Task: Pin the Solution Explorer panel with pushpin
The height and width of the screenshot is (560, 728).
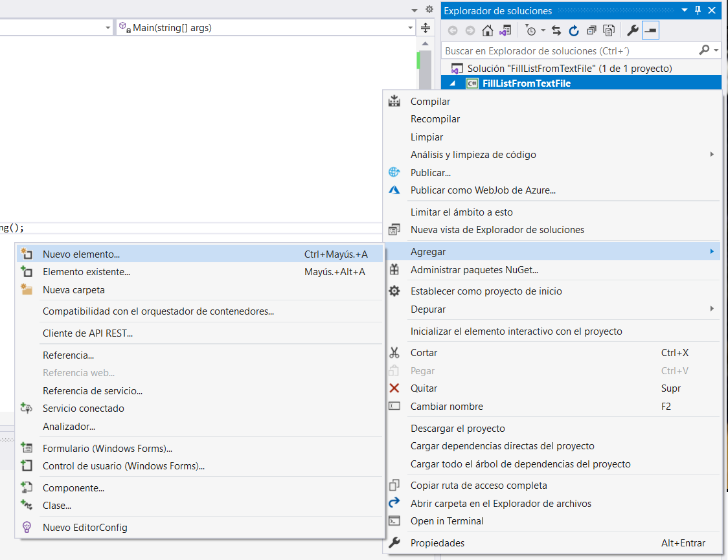Action: tap(698, 10)
